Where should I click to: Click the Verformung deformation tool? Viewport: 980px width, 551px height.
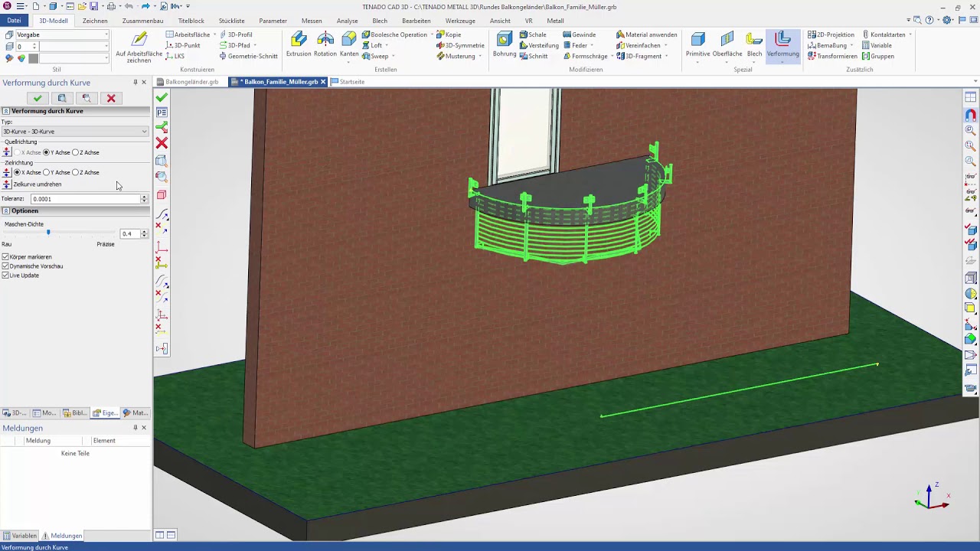[x=782, y=45]
